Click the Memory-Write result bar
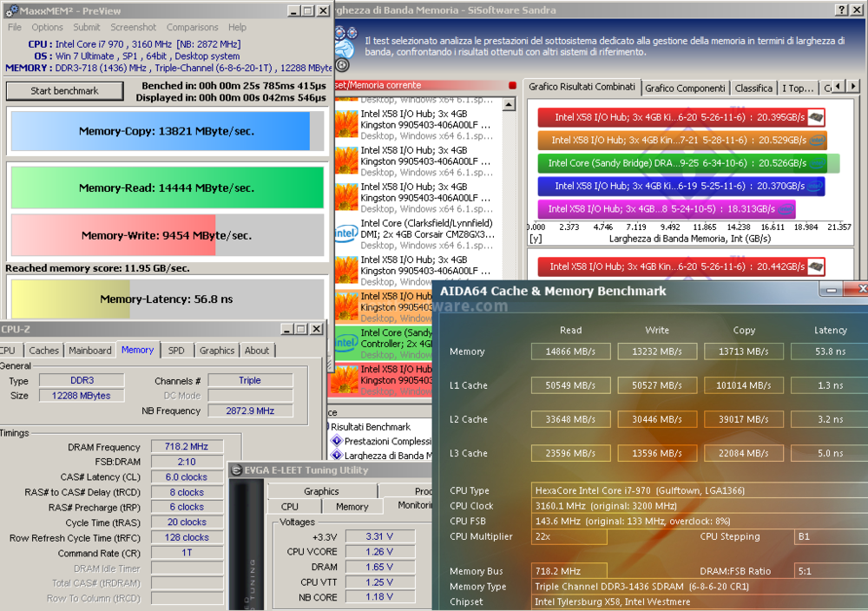The width and height of the screenshot is (868, 611). pos(168,235)
